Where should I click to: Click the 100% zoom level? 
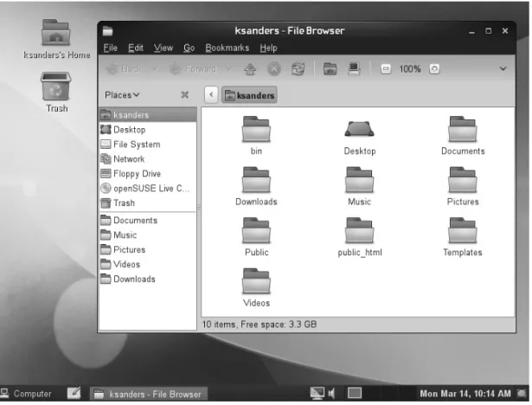pyautogui.click(x=410, y=69)
